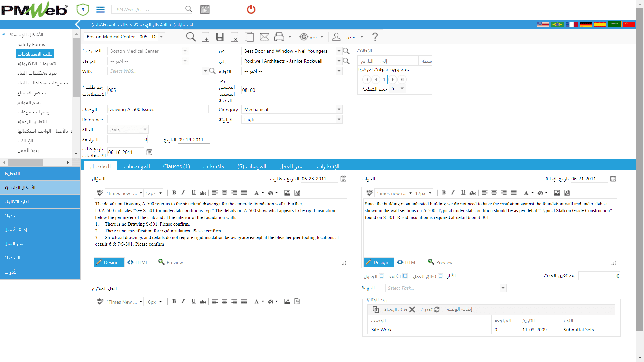Switch question editor to HTML view
This screenshot has width=644, height=362.
138,262
